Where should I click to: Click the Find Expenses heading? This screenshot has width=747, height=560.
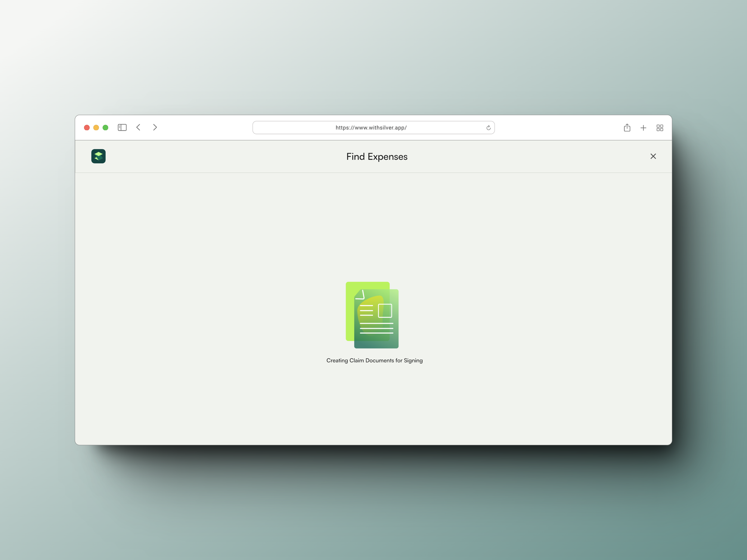point(376,156)
